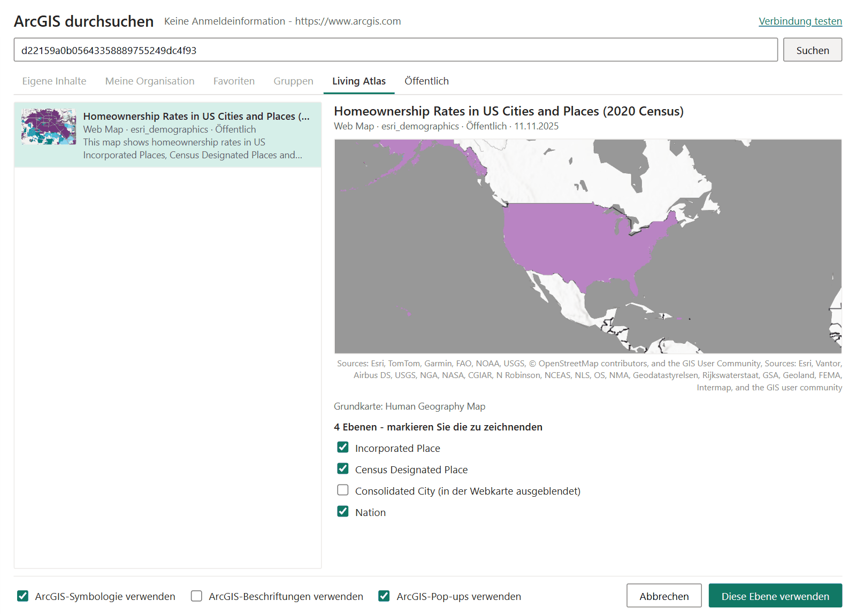
Task: Disable ArcGIS-Symbologie verwenden checkbox
Action: coord(22,596)
